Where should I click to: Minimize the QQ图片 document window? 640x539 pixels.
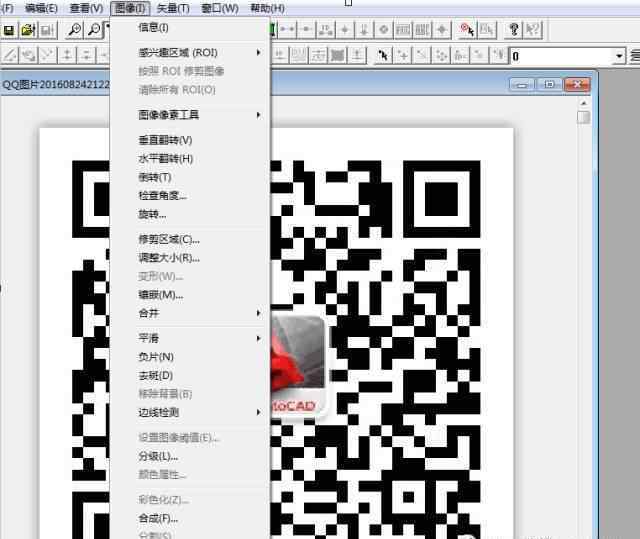click(x=522, y=84)
